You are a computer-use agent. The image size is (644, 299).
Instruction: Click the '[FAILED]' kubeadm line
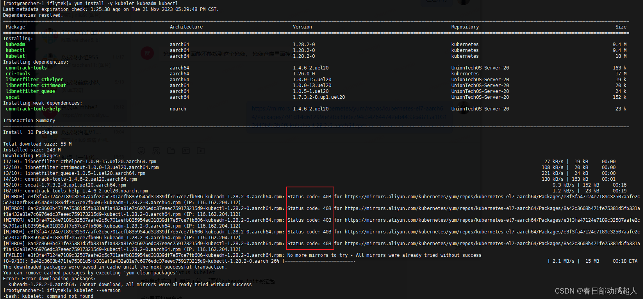[242, 255]
